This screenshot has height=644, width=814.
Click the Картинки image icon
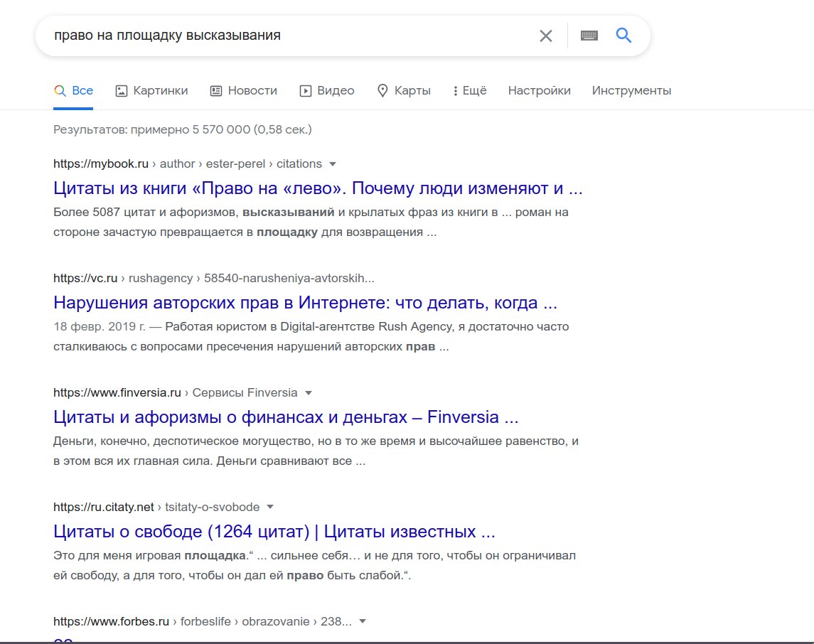coord(121,91)
